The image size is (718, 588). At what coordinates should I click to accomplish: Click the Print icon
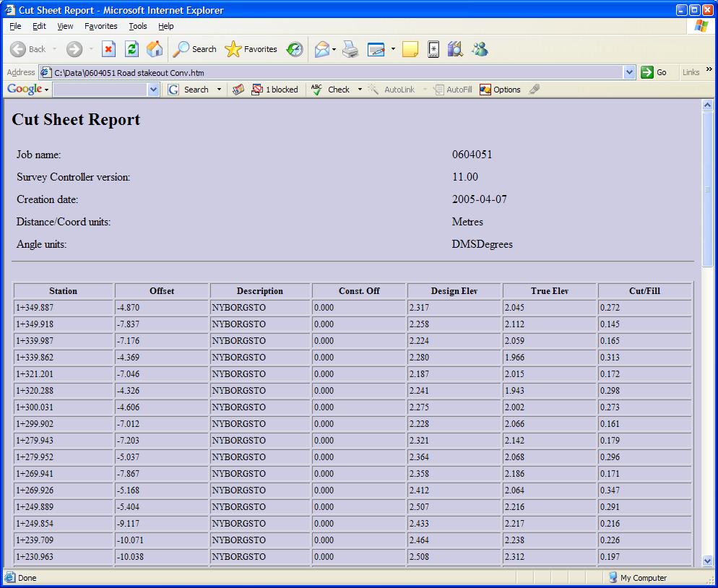(350, 49)
